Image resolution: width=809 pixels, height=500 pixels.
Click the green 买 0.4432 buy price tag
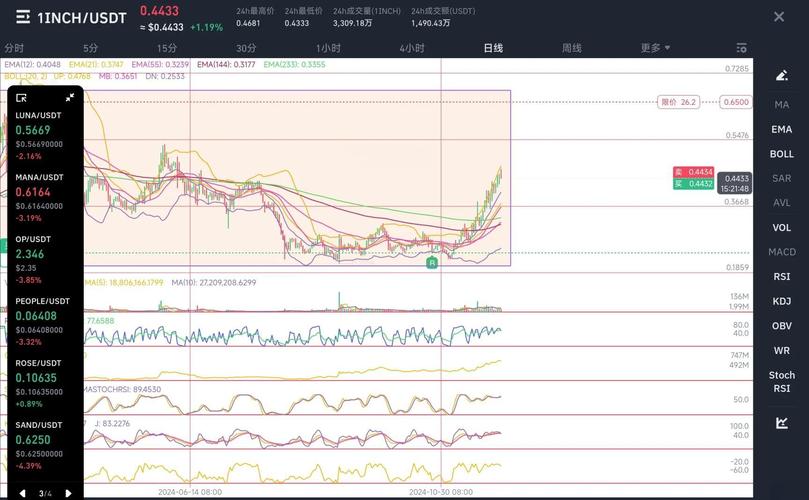click(x=693, y=184)
